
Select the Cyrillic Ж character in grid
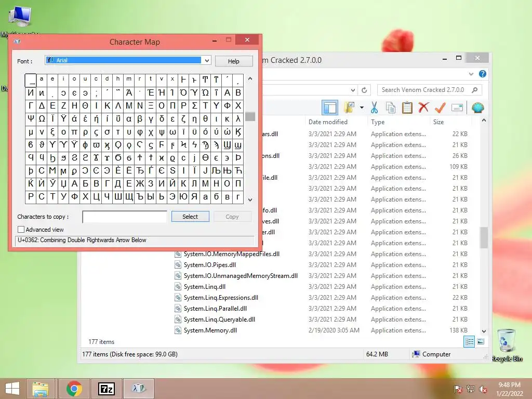pos(140,183)
